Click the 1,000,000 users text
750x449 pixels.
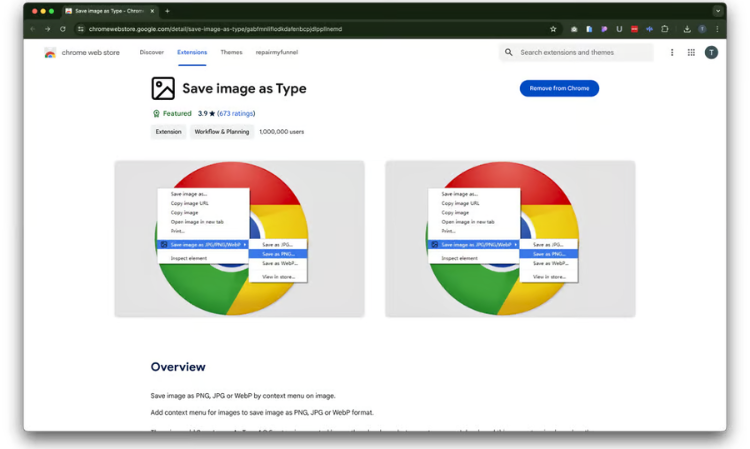(x=282, y=131)
